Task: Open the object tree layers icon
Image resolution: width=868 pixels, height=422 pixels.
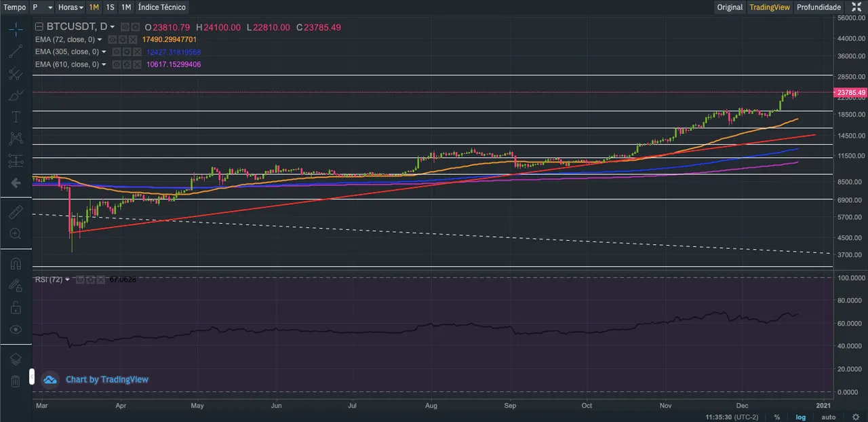Action: 16,359
